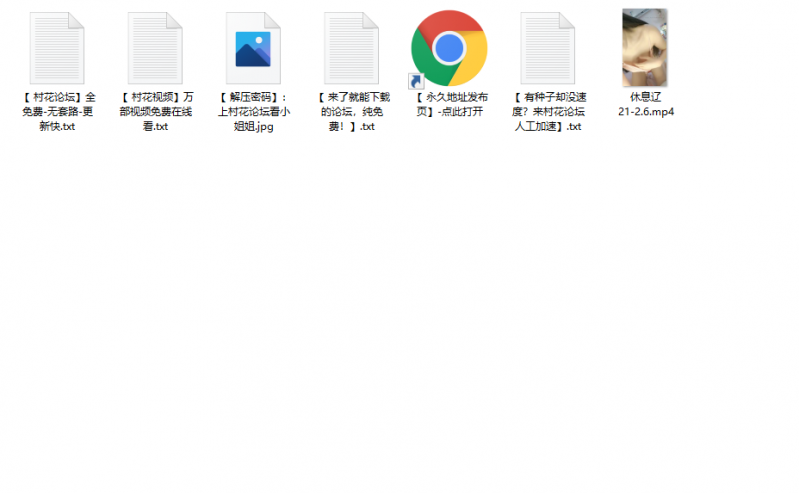Click the 【村花论坛】 first line of first label
The image size is (799, 493).
pos(57,98)
